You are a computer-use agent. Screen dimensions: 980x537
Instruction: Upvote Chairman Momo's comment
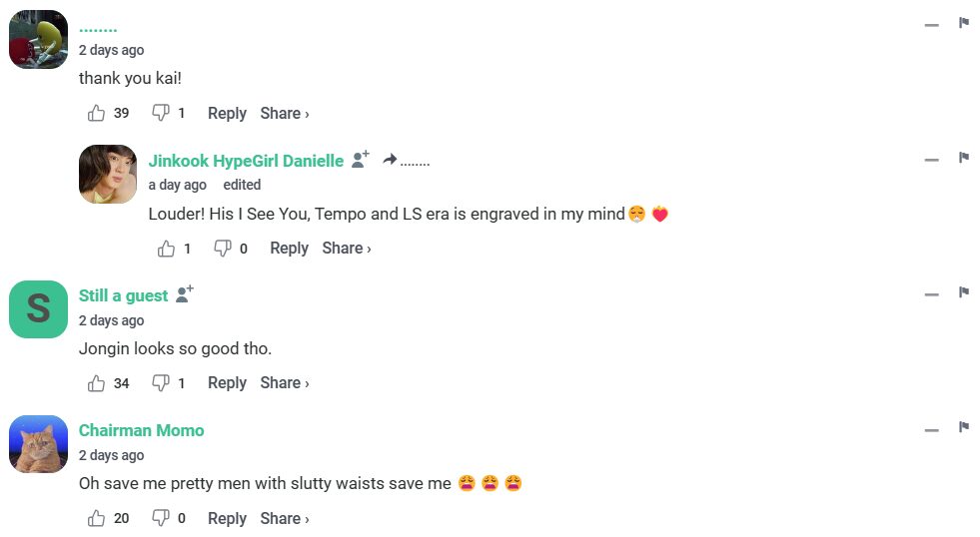[x=97, y=519]
